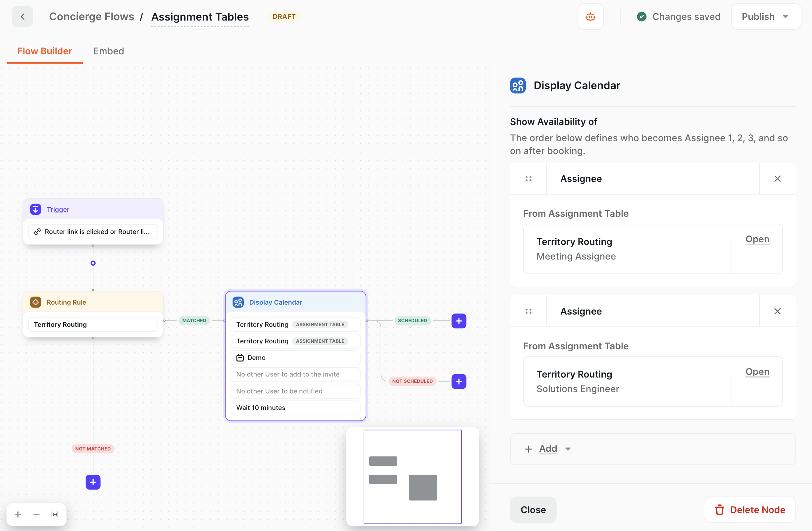812x531 pixels.
Task: Click the Trigger node download icon
Action: pyautogui.click(x=35, y=209)
